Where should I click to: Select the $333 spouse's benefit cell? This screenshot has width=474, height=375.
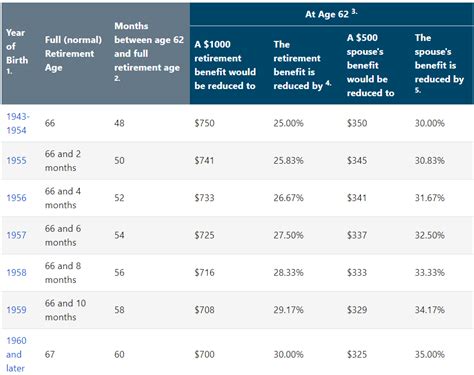coord(357,273)
